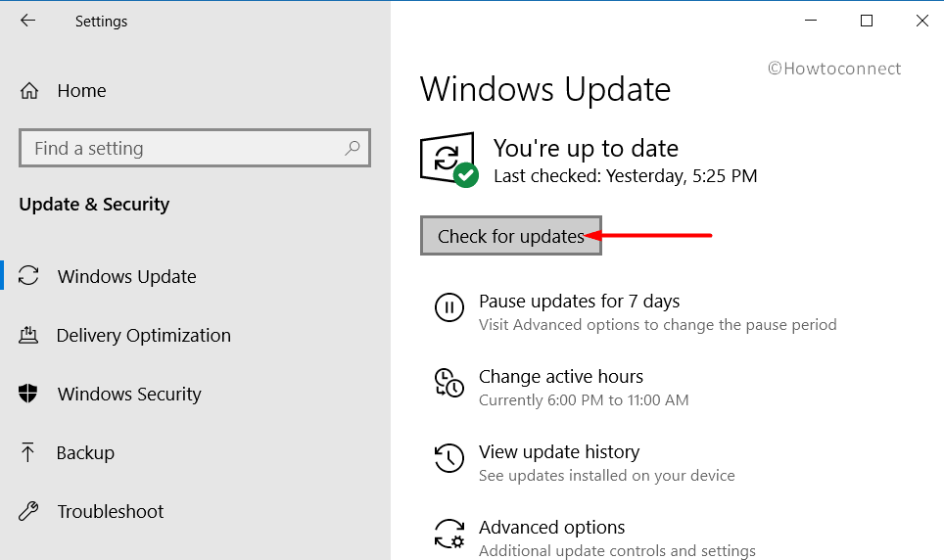Screen dimensions: 944x560
Task: Click the Backup upload arrow icon
Action: (x=27, y=452)
